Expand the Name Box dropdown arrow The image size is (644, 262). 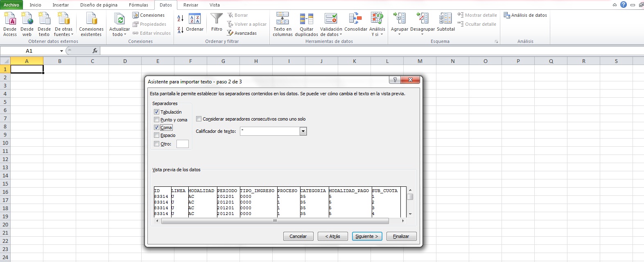pyautogui.click(x=61, y=51)
